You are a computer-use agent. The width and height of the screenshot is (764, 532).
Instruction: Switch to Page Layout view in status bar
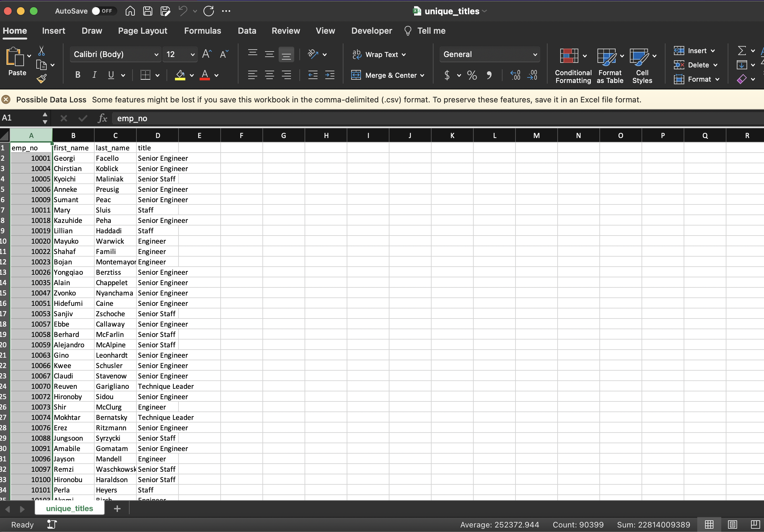click(732, 525)
